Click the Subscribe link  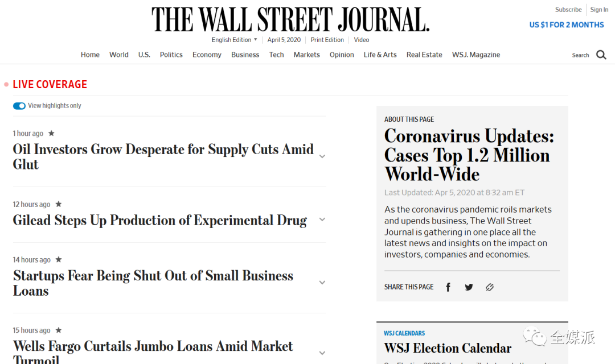568,10
